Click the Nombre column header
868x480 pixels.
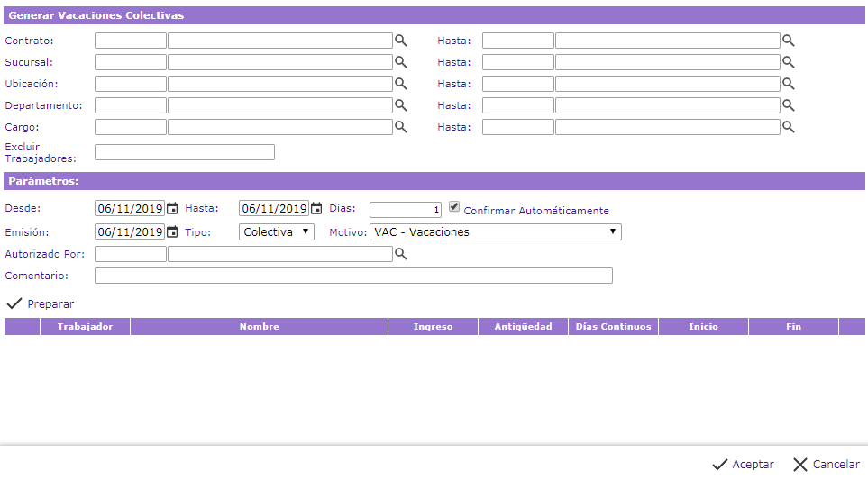(259, 327)
